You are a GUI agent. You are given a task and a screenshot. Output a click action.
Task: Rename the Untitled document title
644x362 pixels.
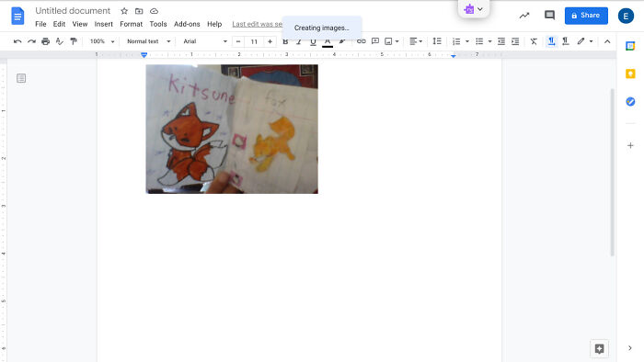pyautogui.click(x=73, y=11)
